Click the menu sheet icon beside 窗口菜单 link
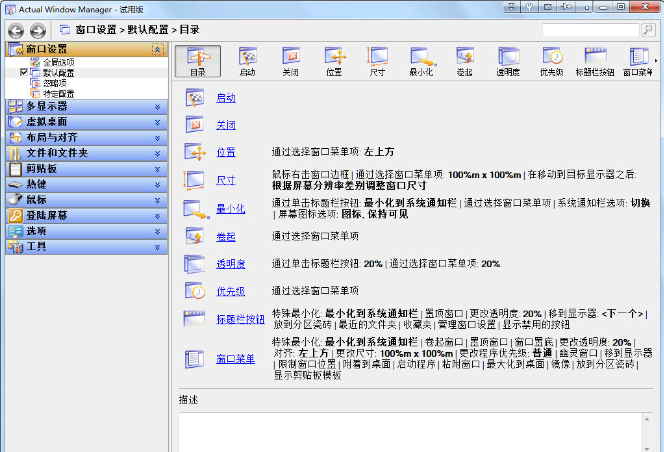 point(194,359)
